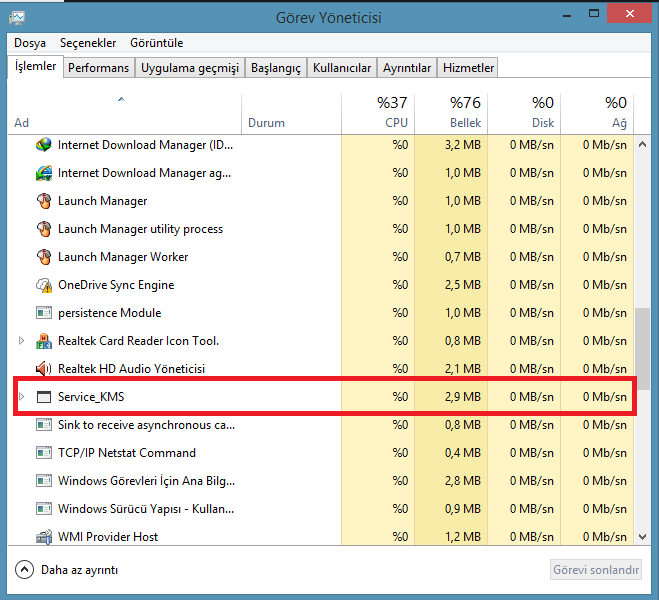
Task: Click the OneDrive Sync Engine icon
Action: (x=43, y=285)
